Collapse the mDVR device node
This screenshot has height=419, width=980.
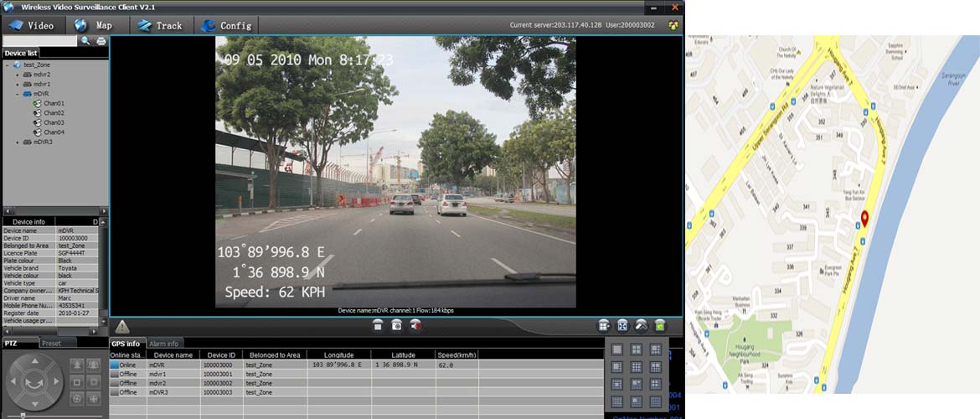17,94
